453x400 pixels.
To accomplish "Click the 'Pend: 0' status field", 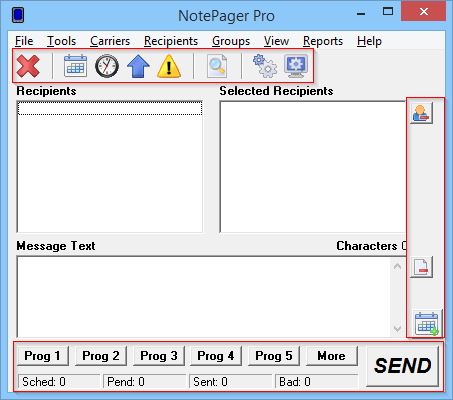I will pyautogui.click(x=144, y=382).
